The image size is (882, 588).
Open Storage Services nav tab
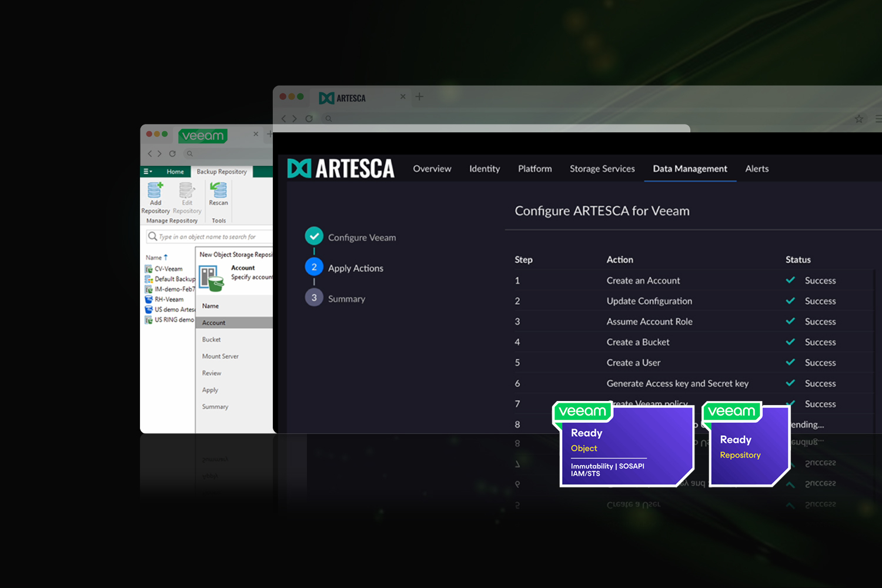click(x=602, y=169)
